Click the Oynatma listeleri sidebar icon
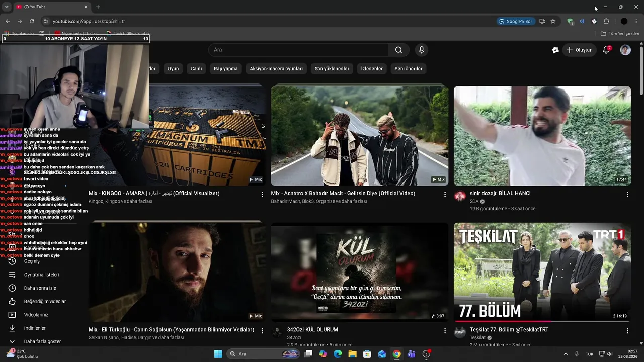Viewport: 644px width, 362px height. point(12,275)
